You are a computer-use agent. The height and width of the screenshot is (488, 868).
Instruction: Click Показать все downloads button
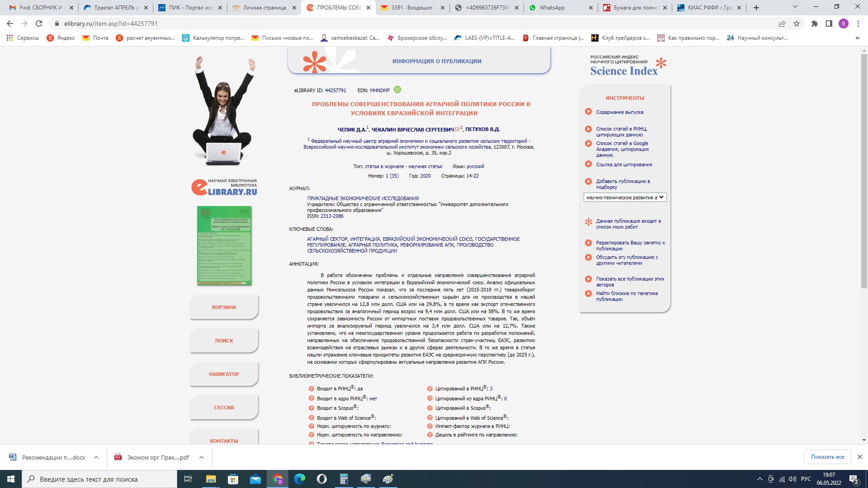point(827,457)
